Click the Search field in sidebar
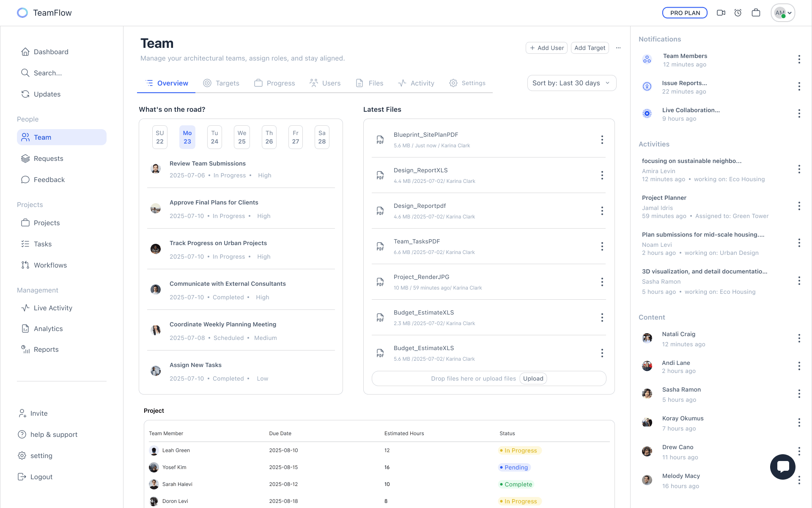This screenshot has height=508, width=812. point(48,73)
